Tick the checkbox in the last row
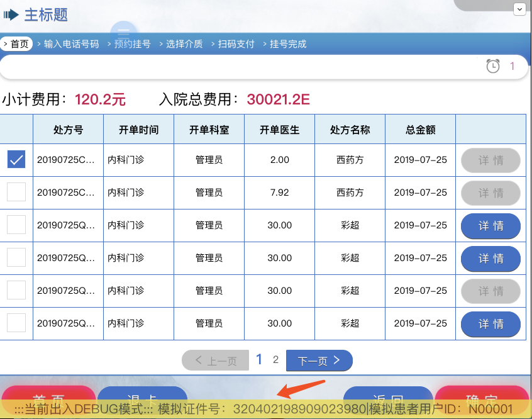The height and width of the screenshot is (419, 532). coord(16,323)
